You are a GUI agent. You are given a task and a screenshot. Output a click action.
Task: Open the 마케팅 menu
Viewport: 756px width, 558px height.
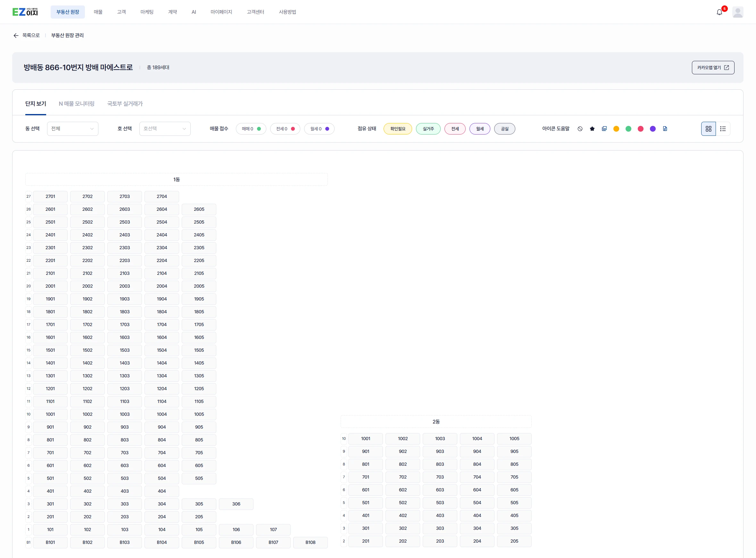(x=147, y=12)
